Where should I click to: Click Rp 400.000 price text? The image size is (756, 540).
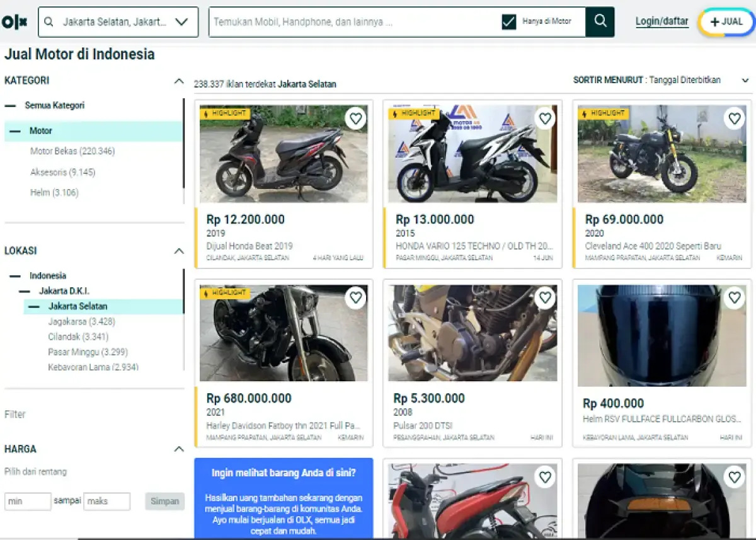point(613,403)
